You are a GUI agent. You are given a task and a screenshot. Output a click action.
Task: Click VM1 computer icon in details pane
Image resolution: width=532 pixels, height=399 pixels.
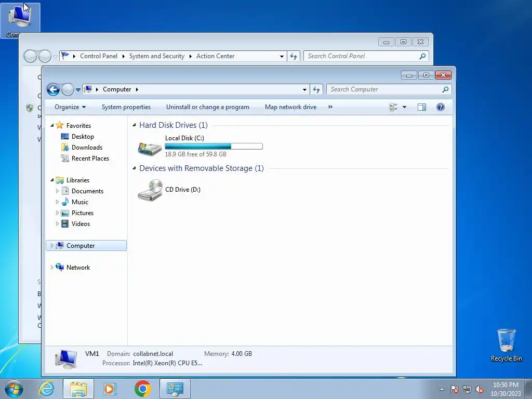pos(66,360)
